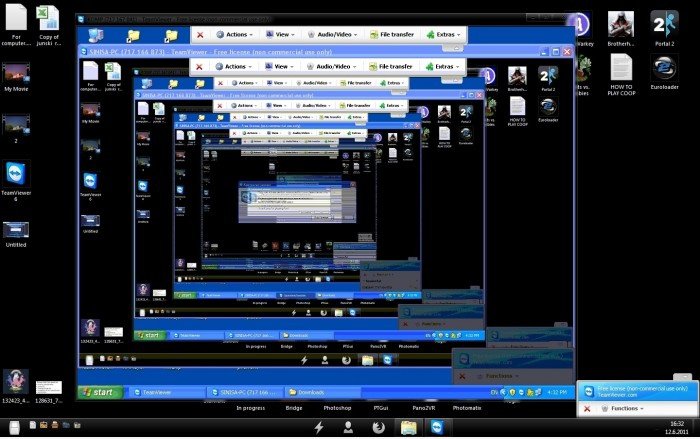Launch Firefox from the local dock
700x439 pixels.
(x=379, y=427)
